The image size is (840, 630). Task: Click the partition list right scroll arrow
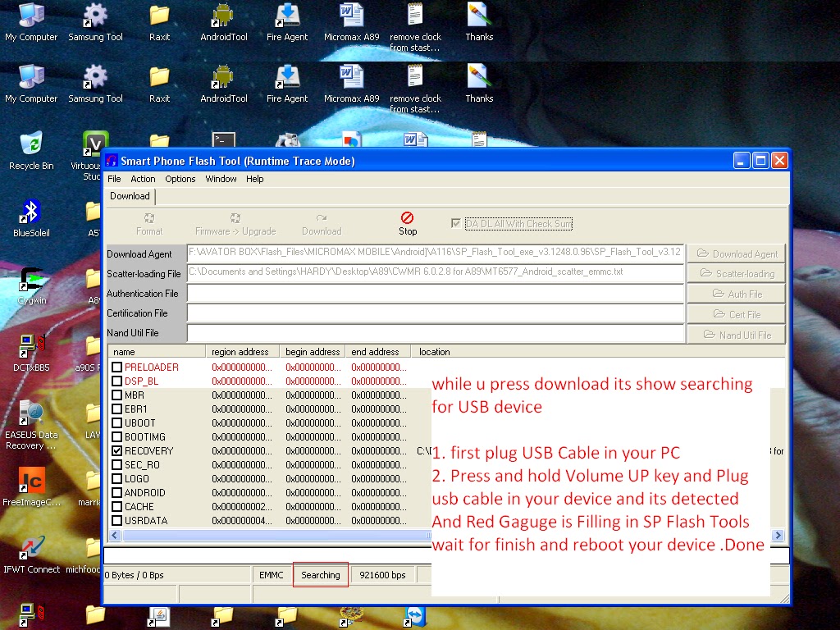[778, 535]
